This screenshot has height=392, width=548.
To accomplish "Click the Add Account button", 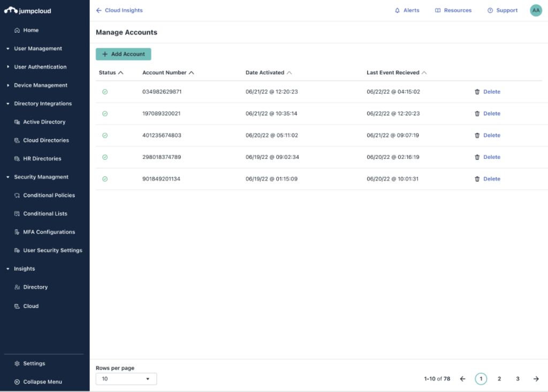I will (x=123, y=54).
